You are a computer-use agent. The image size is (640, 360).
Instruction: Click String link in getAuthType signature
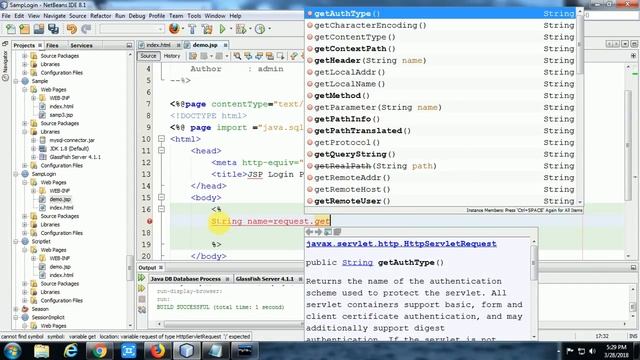pyautogui.click(x=357, y=262)
